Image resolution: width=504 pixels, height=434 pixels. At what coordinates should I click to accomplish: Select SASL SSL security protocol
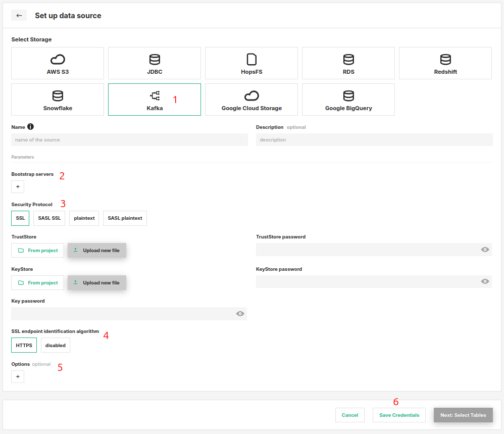tap(49, 218)
